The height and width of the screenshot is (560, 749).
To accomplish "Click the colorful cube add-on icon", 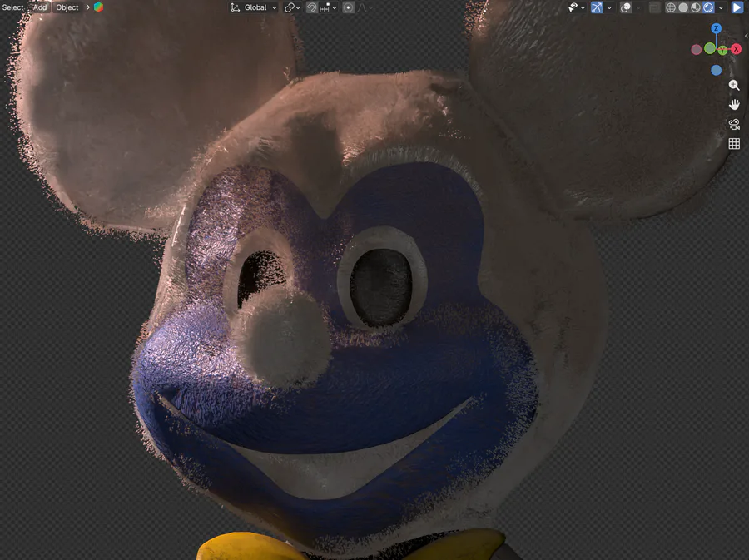I will click(98, 7).
